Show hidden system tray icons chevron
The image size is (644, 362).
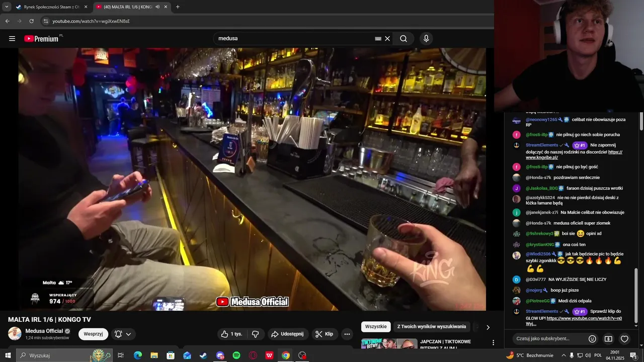(563, 355)
